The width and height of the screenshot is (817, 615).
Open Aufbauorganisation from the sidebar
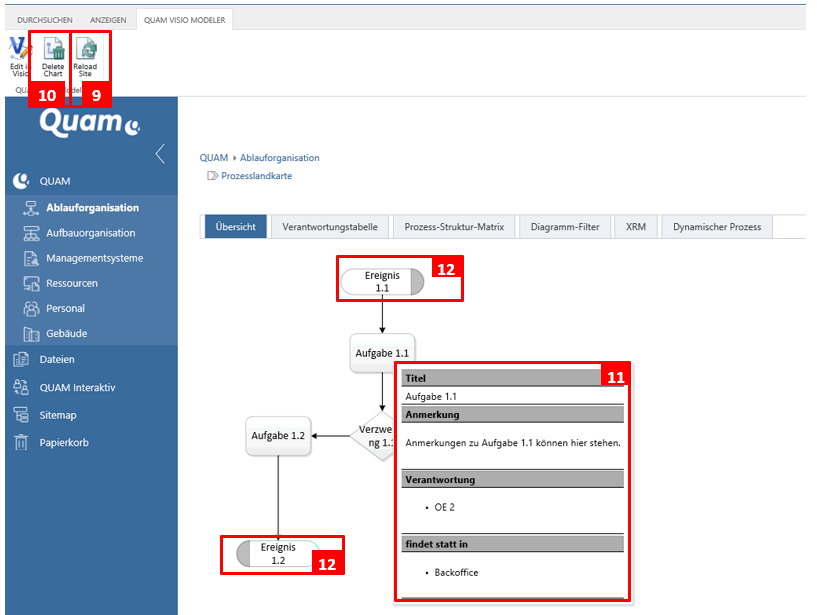(32, 233)
